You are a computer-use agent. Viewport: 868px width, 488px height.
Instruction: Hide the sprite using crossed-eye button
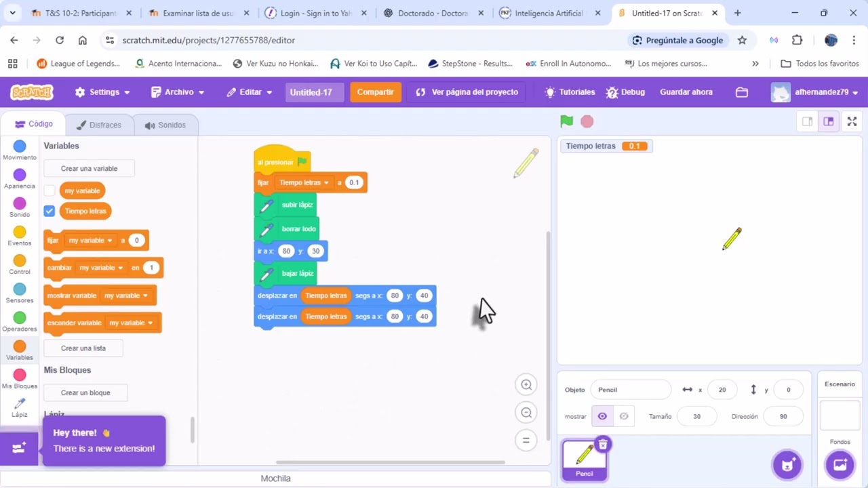[x=624, y=416]
